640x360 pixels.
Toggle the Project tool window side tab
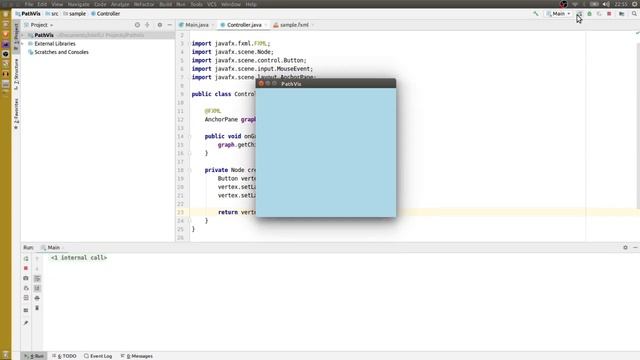point(16,37)
